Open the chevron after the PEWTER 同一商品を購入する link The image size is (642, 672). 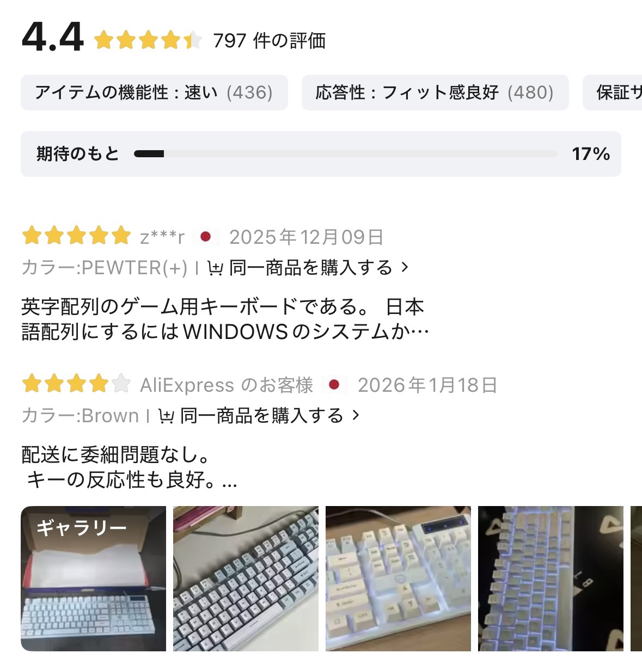pos(405,267)
